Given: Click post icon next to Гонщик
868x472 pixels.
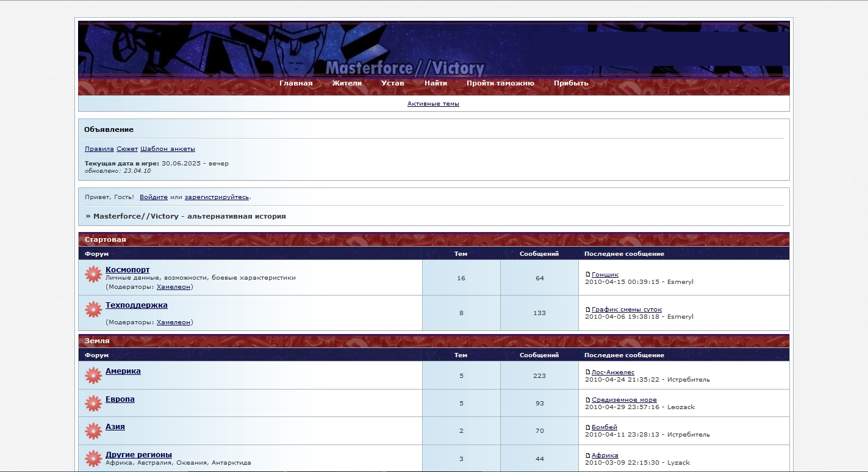Looking at the screenshot, I should pos(588,275).
